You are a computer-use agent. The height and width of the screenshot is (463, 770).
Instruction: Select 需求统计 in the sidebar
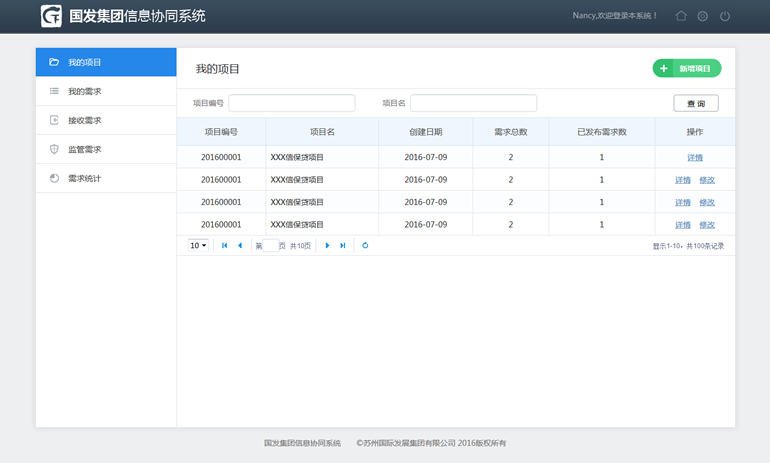coord(106,178)
